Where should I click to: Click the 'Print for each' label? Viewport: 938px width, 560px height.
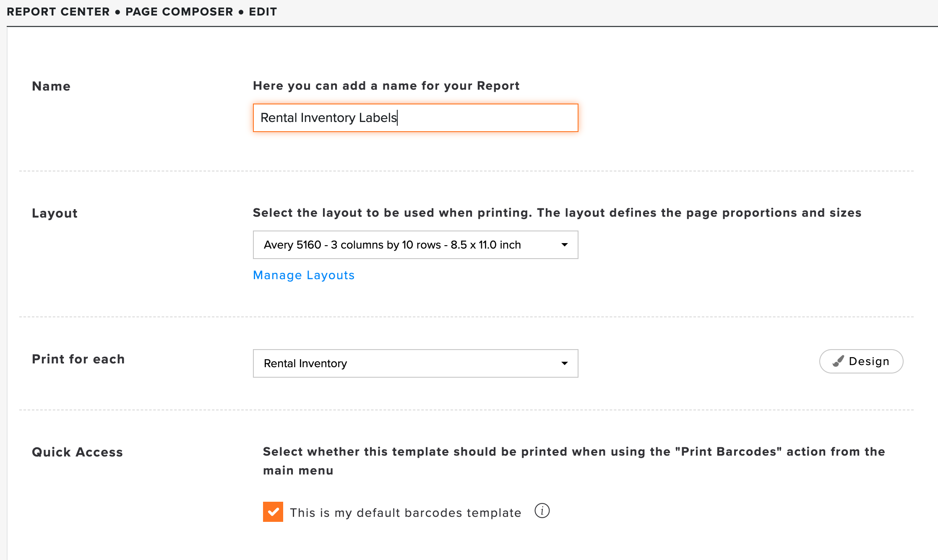(x=78, y=359)
